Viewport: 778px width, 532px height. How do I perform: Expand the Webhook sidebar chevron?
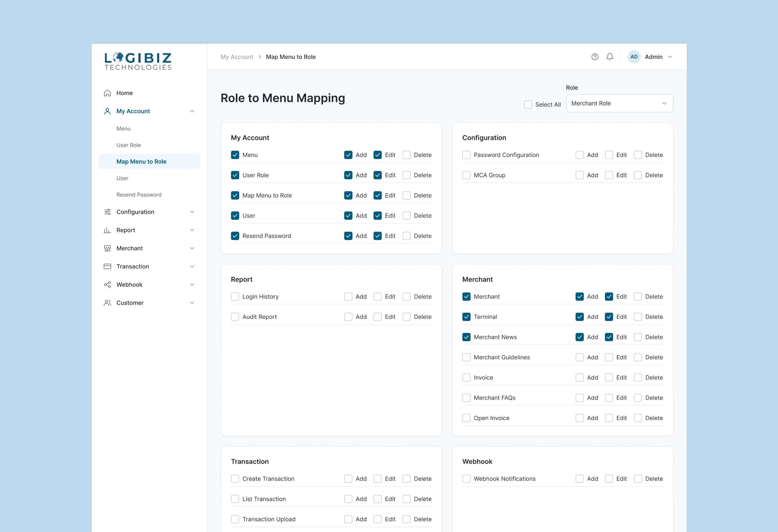point(192,285)
